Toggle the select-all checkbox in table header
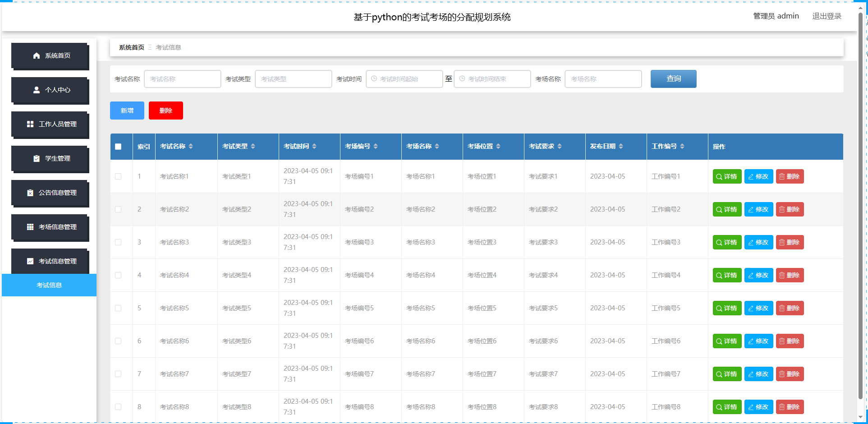The height and width of the screenshot is (424, 868). (x=118, y=147)
